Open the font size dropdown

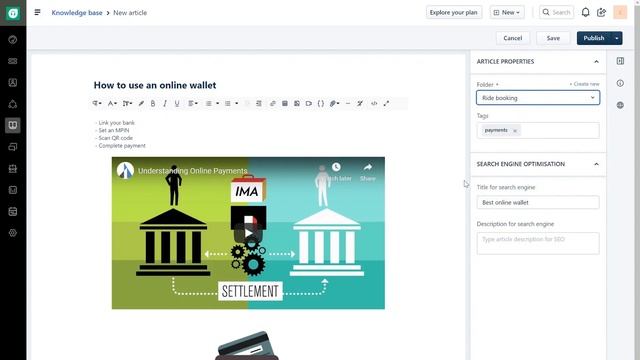point(127,104)
